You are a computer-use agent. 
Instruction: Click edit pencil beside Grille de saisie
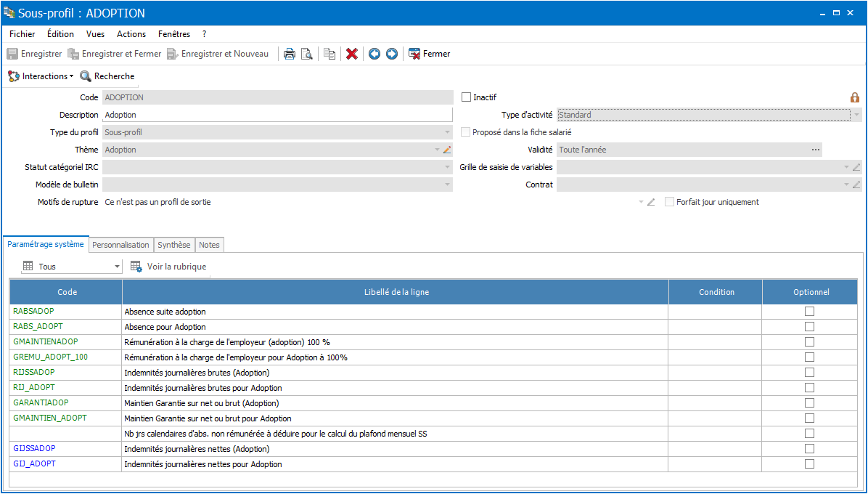(x=856, y=167)
